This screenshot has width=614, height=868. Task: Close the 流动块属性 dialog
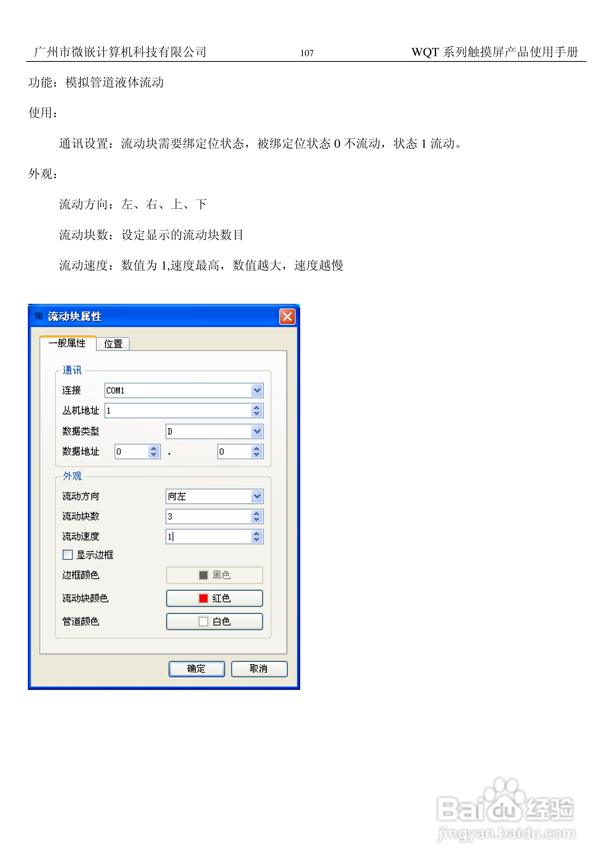click(287, 316)
